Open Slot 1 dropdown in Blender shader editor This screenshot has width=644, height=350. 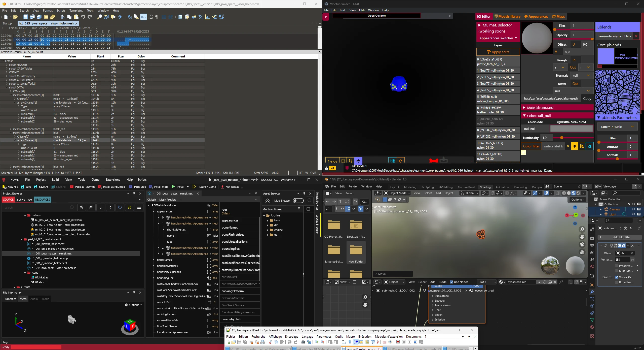point(487,282)
